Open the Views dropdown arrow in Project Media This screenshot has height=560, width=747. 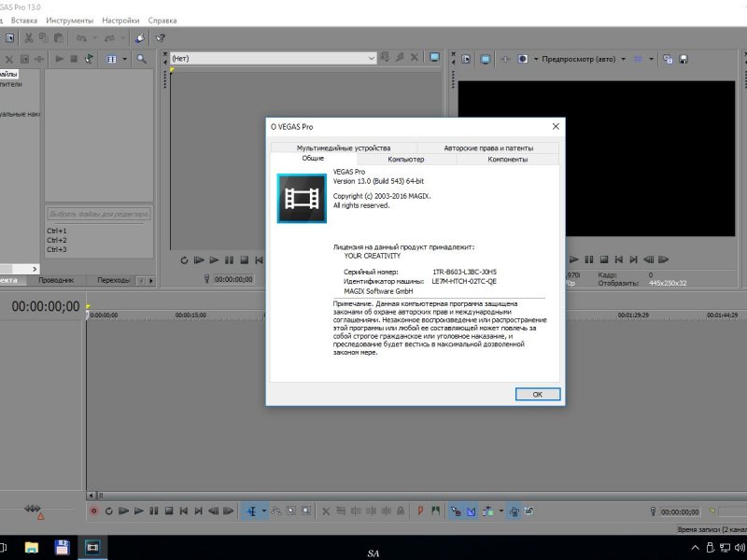point(124,59)
